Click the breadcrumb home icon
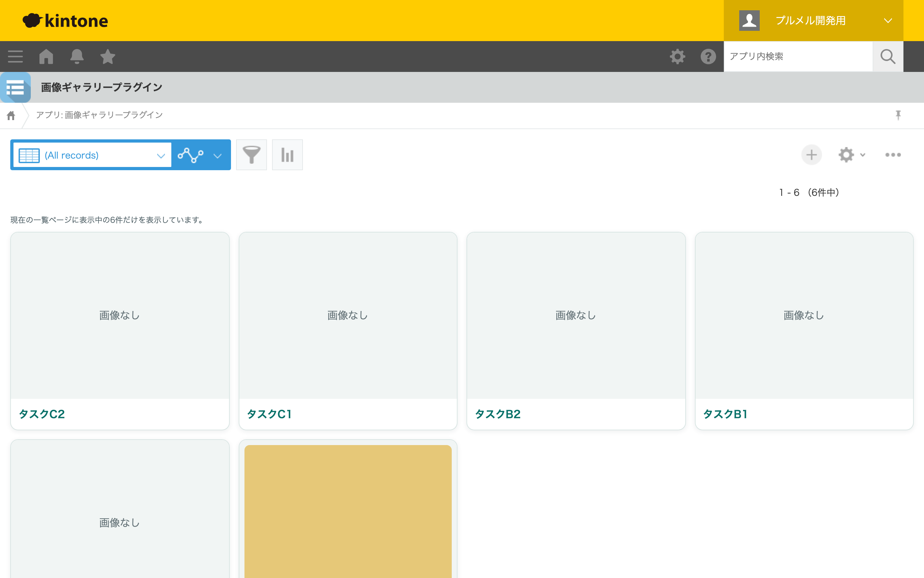Image resolution: width=924 pixels, height=578 pixels. coord(11,116)
